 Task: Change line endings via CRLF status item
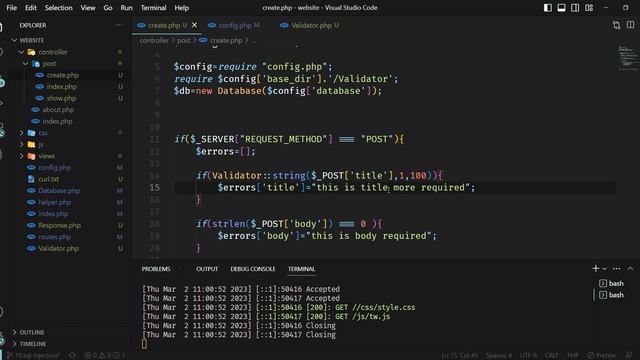click(551, 356)
